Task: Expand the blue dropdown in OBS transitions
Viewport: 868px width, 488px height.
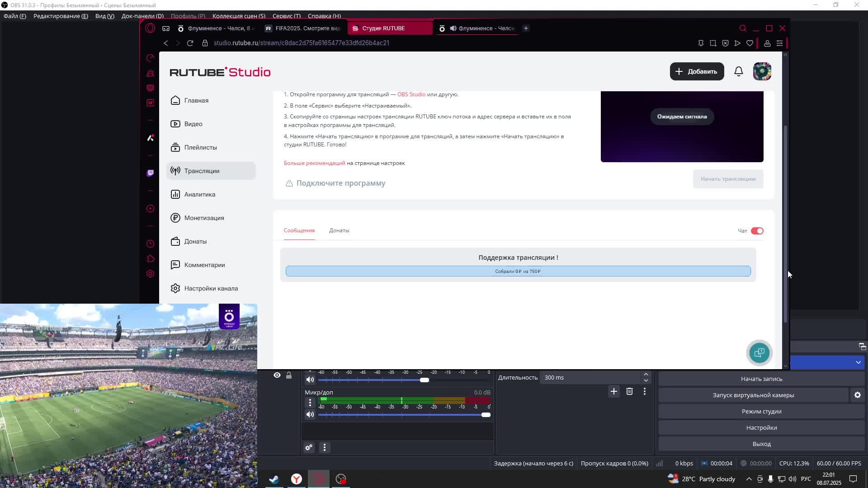Action: (x=858, y=362)
